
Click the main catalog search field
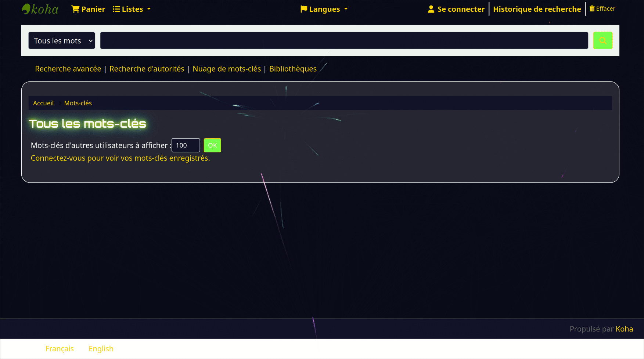click(344, 40)
